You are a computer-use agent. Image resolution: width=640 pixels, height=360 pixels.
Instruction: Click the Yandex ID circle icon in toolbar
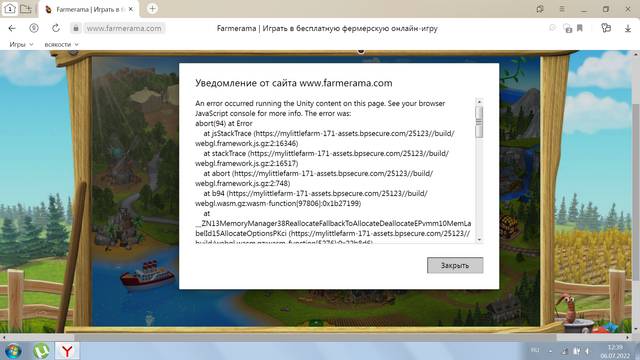34,28
